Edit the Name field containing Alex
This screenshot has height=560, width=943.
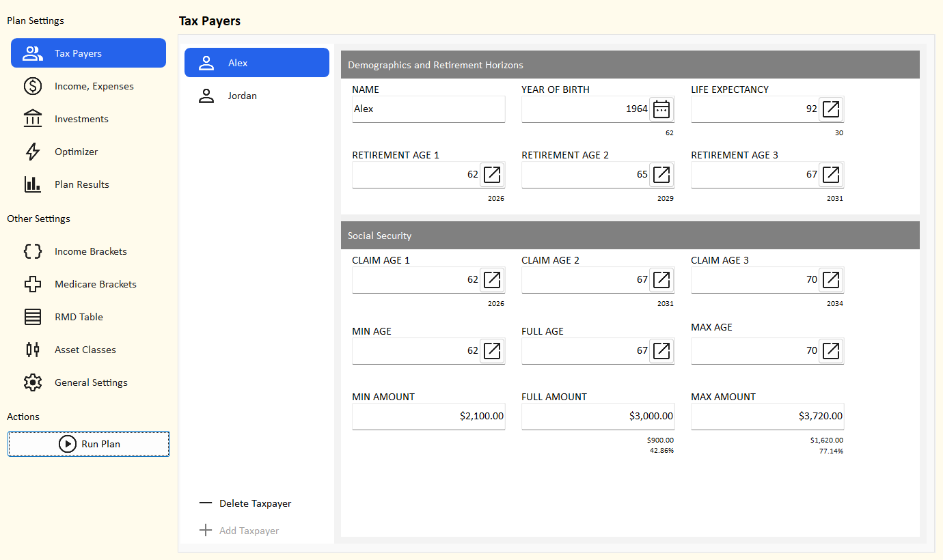tap(428, 109)
